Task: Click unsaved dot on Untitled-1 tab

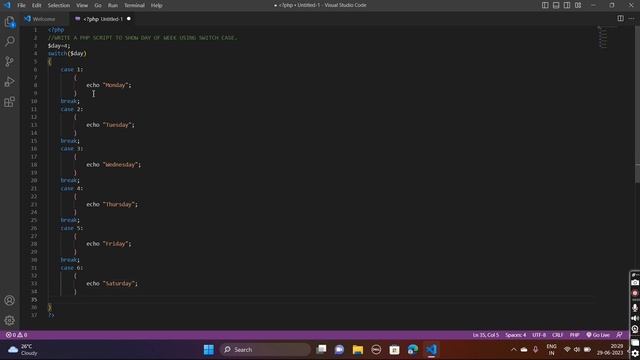Action: click(x=129, y=19)
